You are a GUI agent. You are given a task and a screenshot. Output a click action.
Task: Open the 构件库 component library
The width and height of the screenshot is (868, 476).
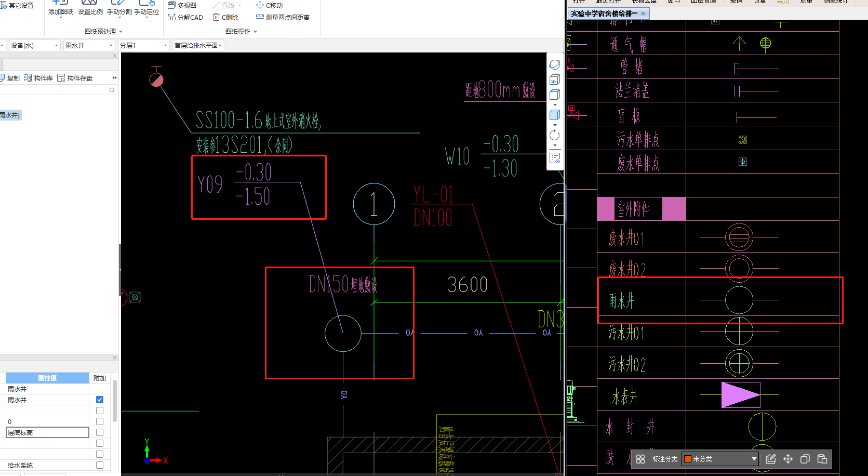point(38,78)
